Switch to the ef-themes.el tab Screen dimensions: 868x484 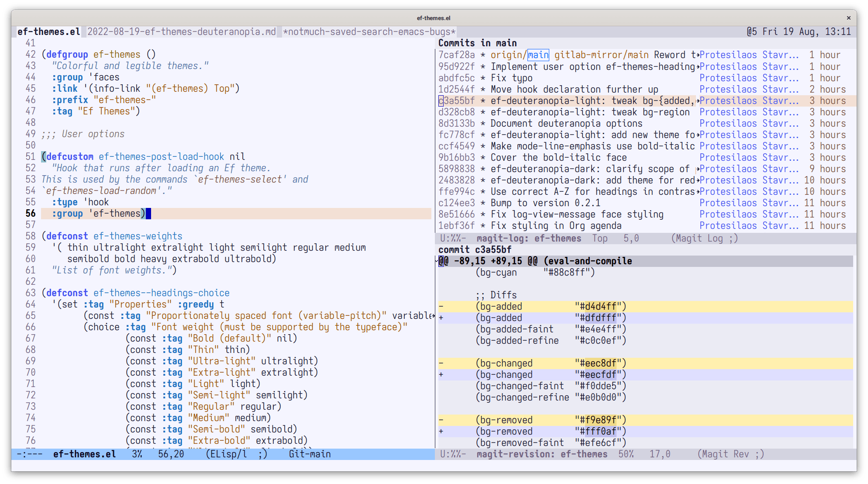[x=48, y=31]
